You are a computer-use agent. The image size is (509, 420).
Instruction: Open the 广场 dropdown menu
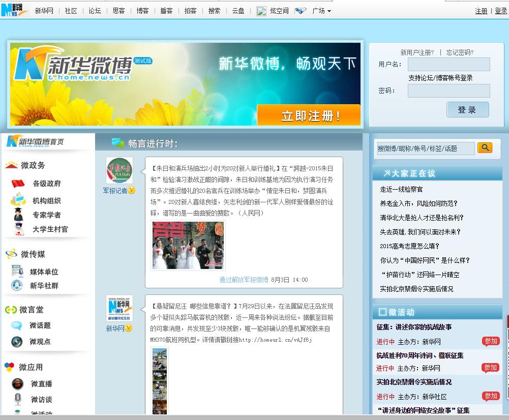coord(321,11)
